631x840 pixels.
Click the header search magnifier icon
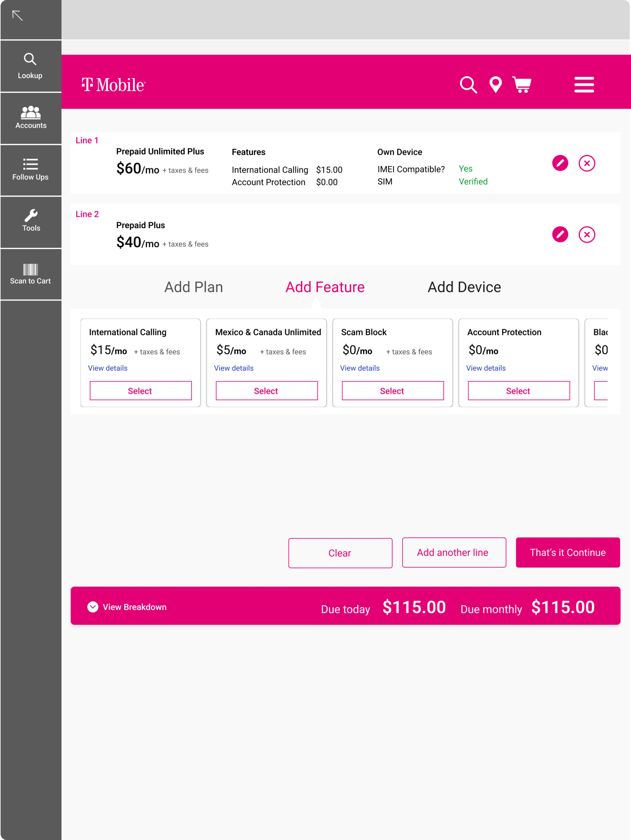pos(468,85)
